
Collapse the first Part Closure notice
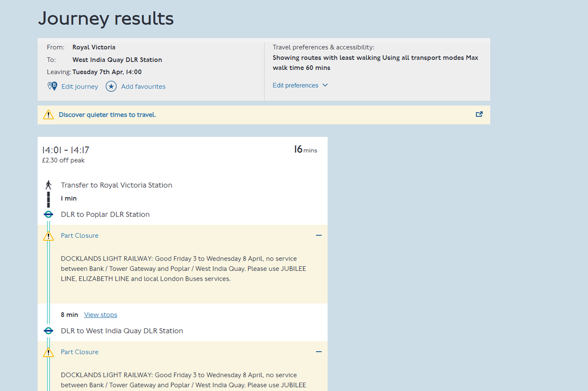point(319,235)
